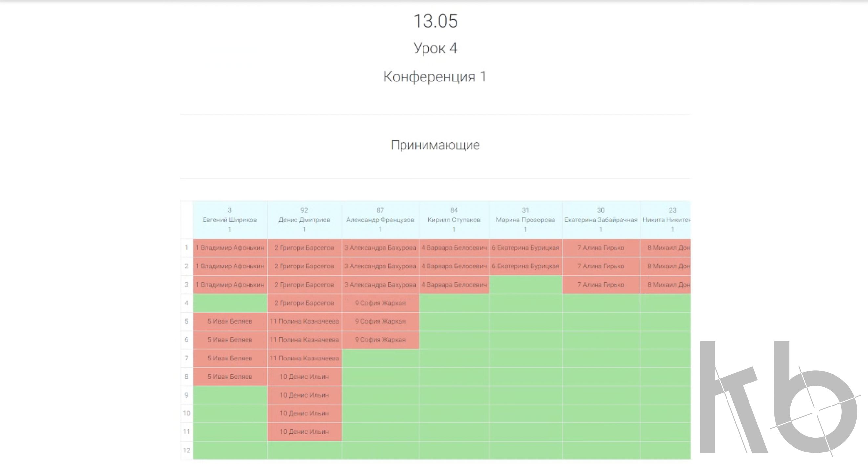
Task: Click row 4 София Жаркая cell
Action: click(x=380, y=303)
